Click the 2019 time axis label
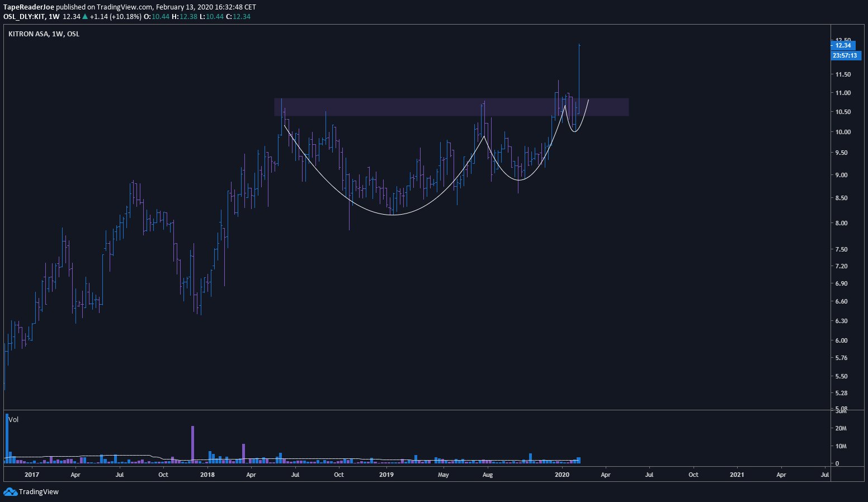 [386, 475]
